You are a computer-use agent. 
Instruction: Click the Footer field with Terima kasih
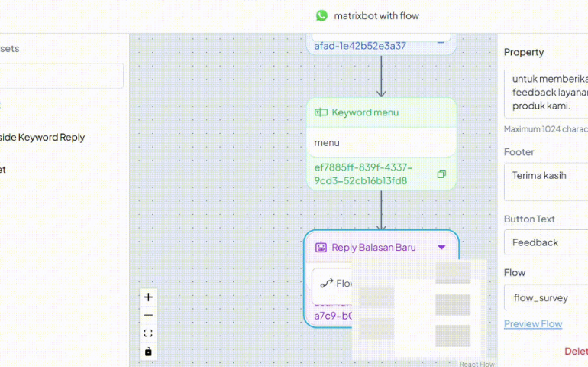click(545, 183)
